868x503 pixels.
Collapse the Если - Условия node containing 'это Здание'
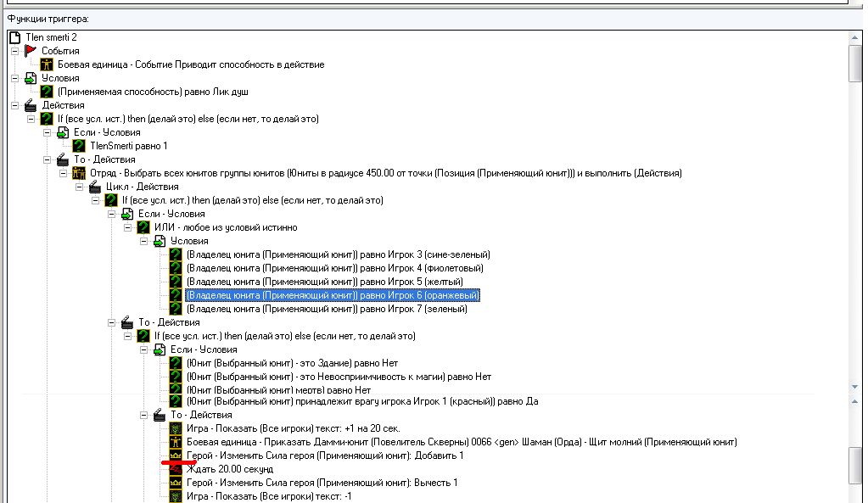click(143, 349)
